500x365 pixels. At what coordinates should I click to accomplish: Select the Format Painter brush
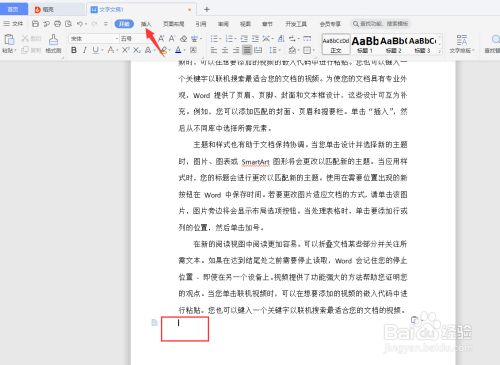[x=53, y=40]
